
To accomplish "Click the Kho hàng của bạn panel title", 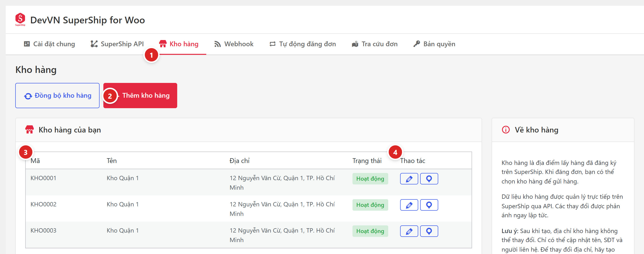I will 70,130.
